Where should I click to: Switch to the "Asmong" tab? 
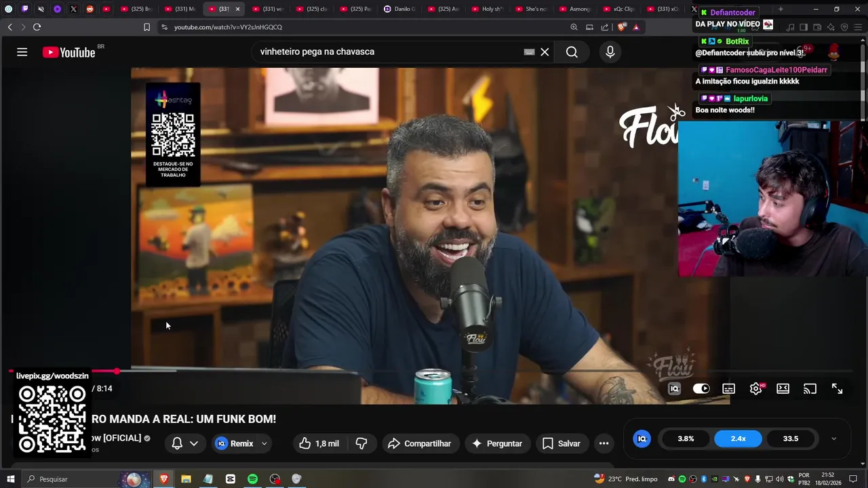[x=576, y=9]
